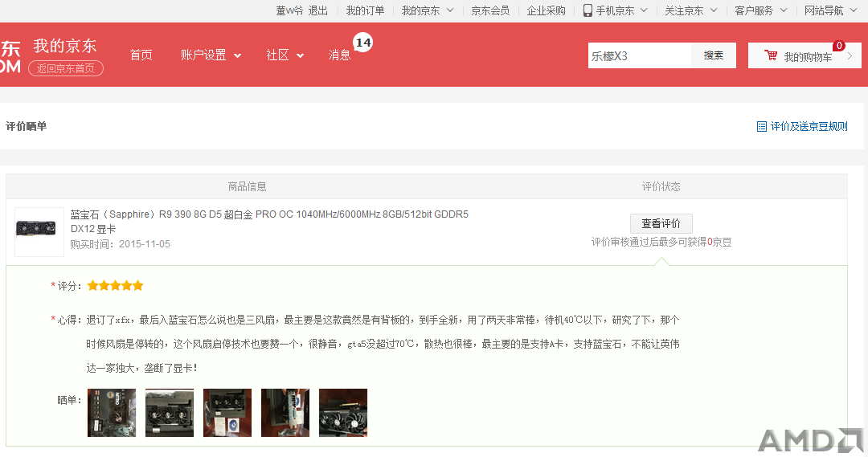Click the red cart count badge showing 0
This screenshot has width=868, height=457.
tap(839, 46)
